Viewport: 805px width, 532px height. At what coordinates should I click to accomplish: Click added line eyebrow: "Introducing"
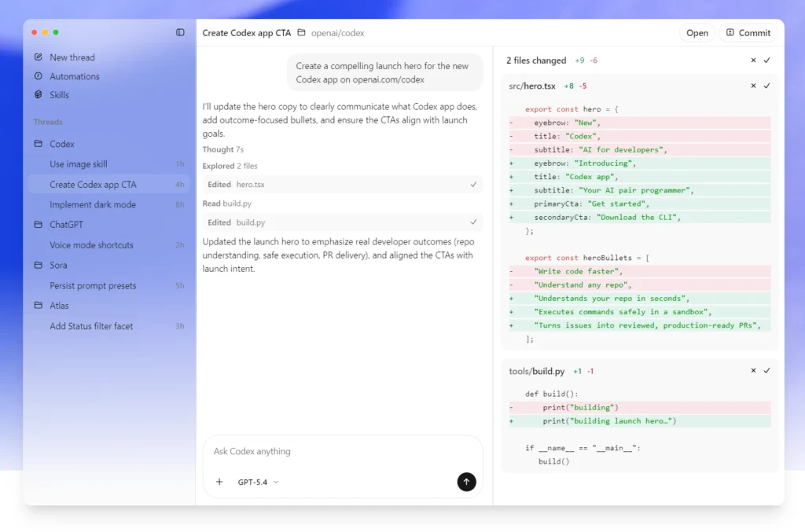[640, 163]
